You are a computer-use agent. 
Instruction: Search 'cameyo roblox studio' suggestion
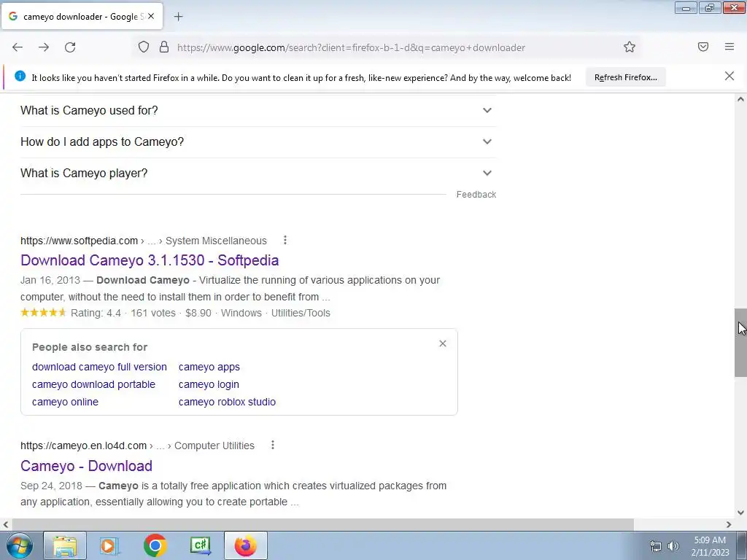pos(228,402)
